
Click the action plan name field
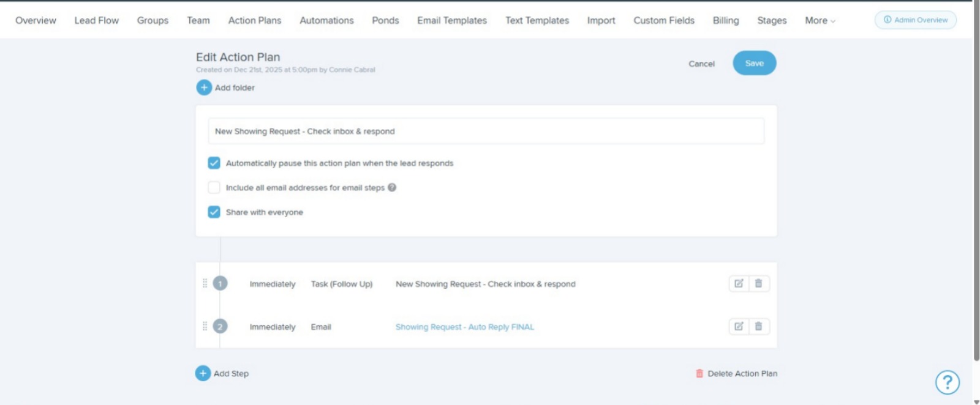[486, 132]
